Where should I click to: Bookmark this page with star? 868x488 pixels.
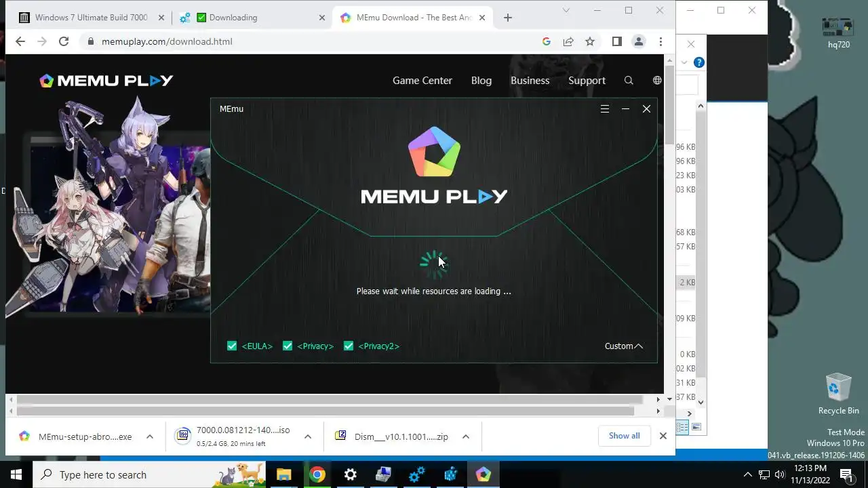coord(590,41)
